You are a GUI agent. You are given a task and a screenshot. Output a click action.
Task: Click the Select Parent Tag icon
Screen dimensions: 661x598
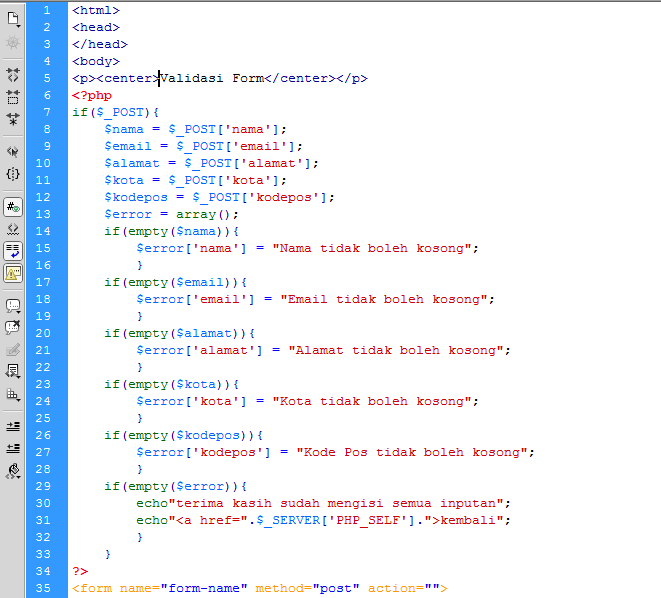tap(13, 152)
